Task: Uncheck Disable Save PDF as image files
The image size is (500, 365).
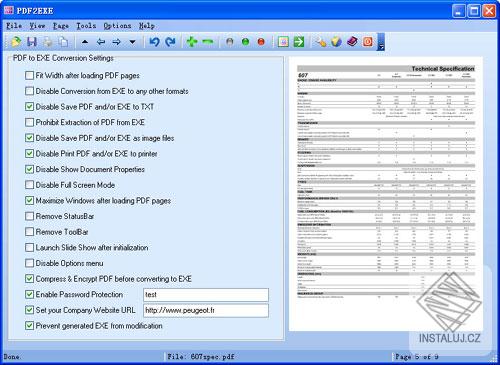Action: (x=29, y=138)
